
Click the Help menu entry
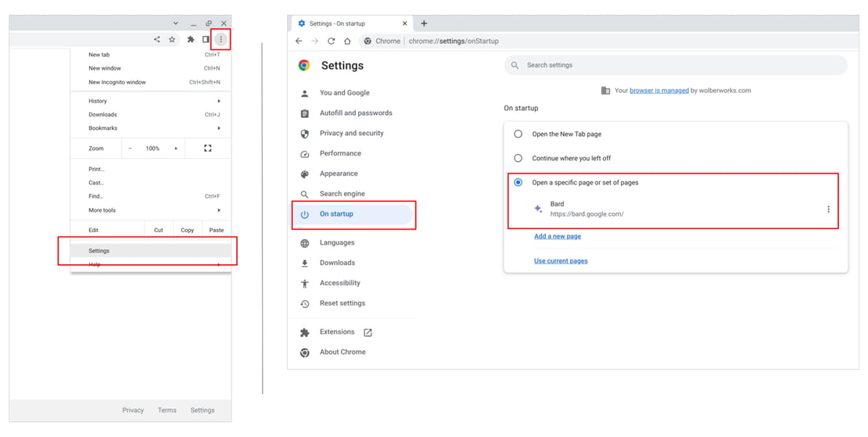click(151, 264)
